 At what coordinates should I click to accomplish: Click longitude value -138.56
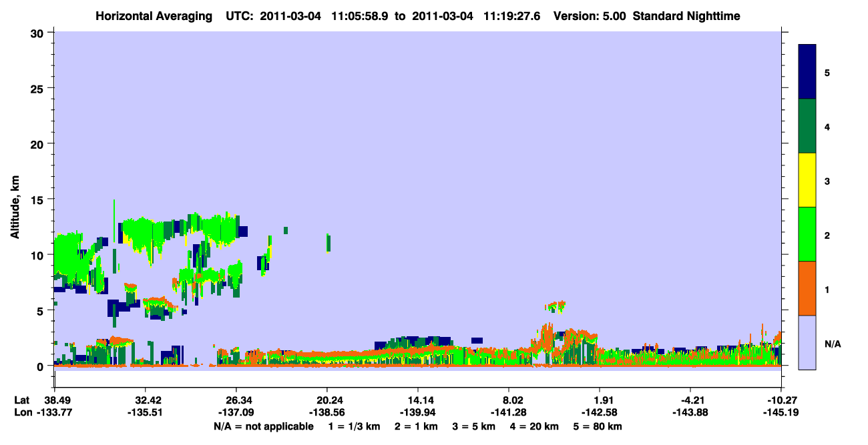(327, 413)
